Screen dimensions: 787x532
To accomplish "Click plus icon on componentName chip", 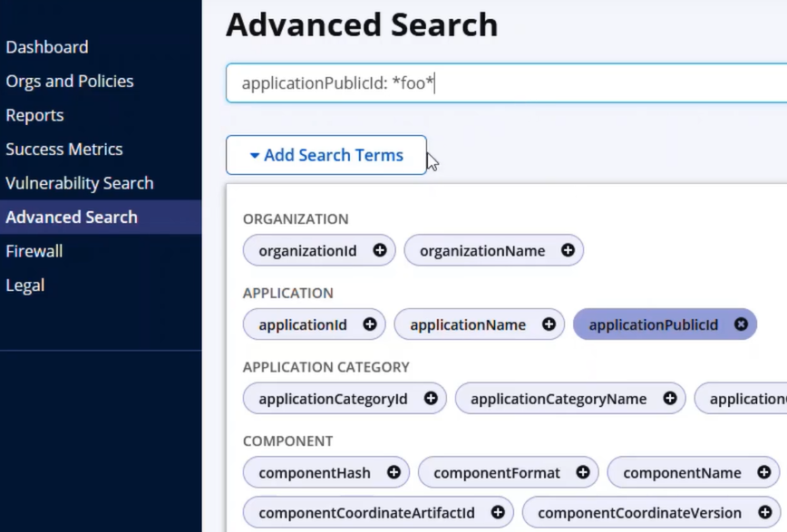I will pos(764,472).
